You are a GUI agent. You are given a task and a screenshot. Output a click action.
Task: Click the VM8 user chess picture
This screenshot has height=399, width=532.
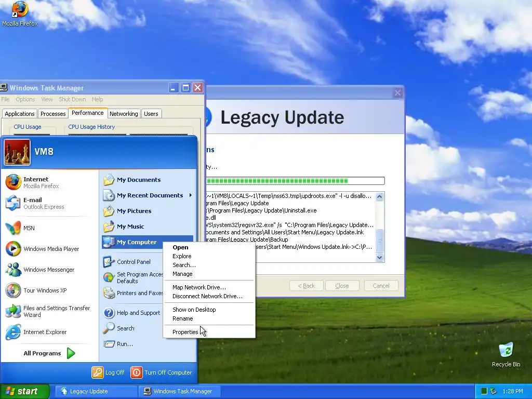17,152
